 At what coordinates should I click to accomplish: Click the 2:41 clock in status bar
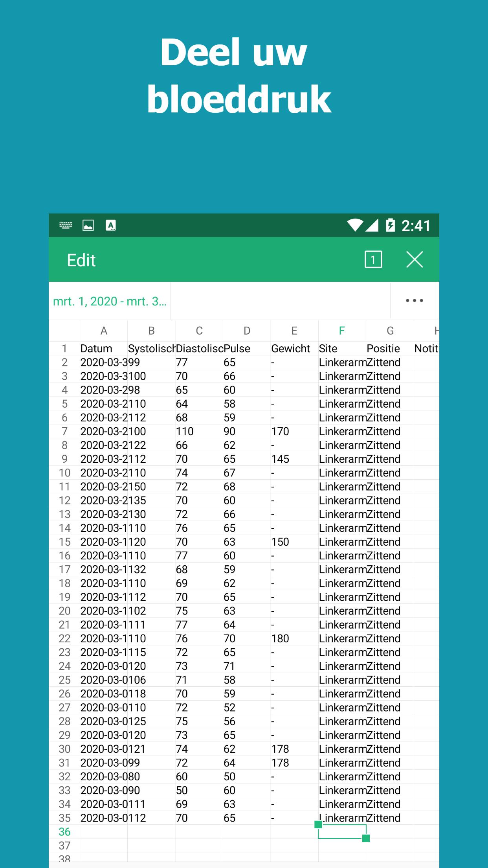coord(416,226)
